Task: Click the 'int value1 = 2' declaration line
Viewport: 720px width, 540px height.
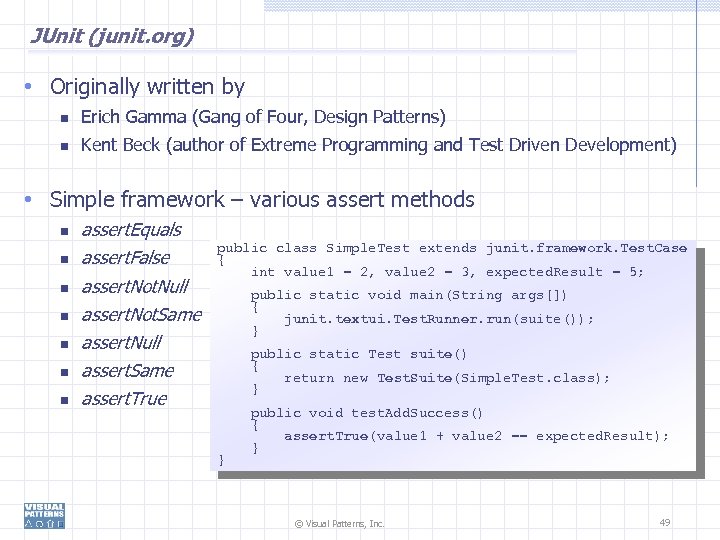Action: (x=447, y=272)
